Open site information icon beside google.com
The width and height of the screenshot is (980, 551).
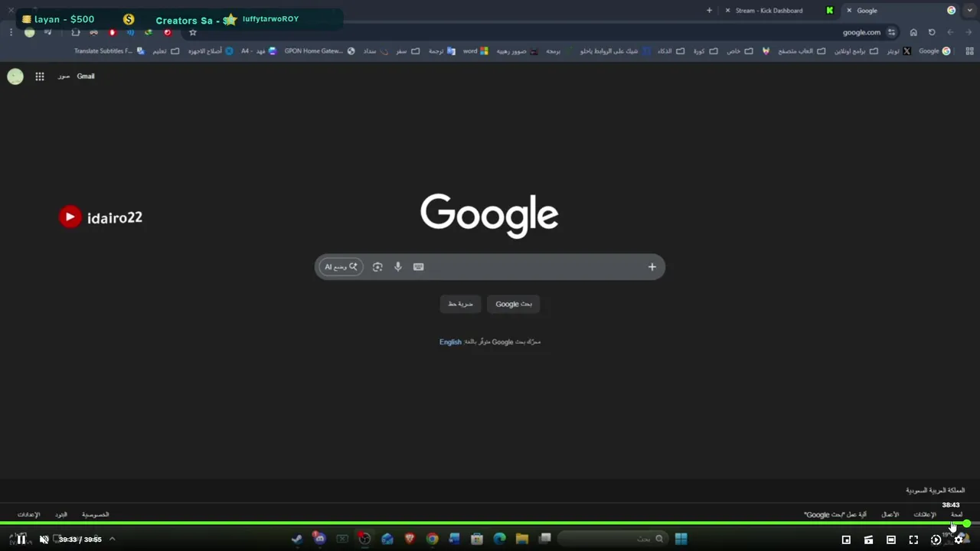coord(891,32)
